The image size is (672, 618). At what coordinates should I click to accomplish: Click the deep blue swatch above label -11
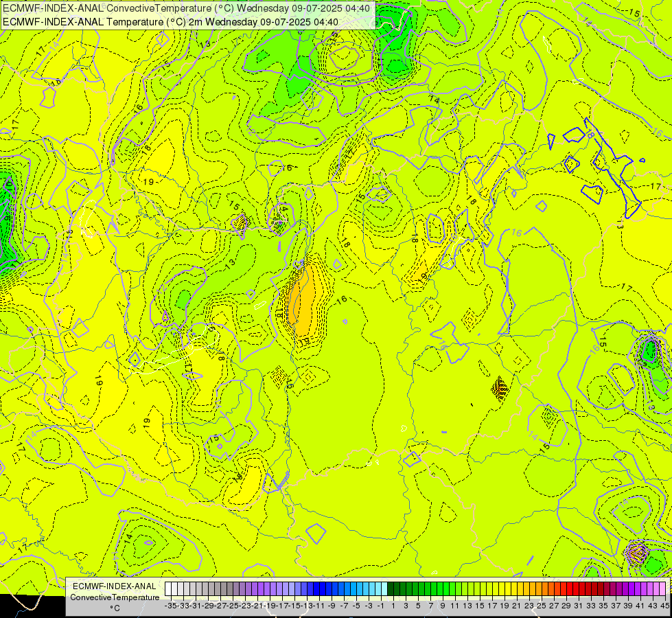(316, 589)
